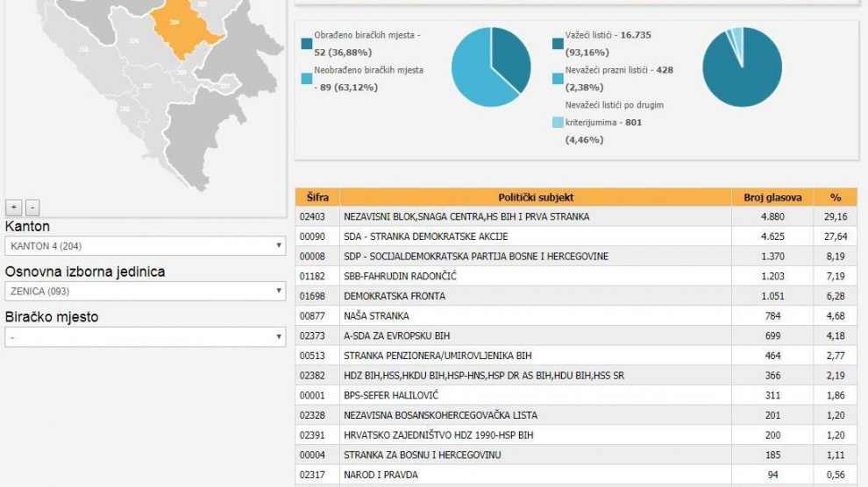The height and width of the screenshot is (487, 868).
Task: Open the Biračko mjesto dropdown
Action: [x=145, y=336]
